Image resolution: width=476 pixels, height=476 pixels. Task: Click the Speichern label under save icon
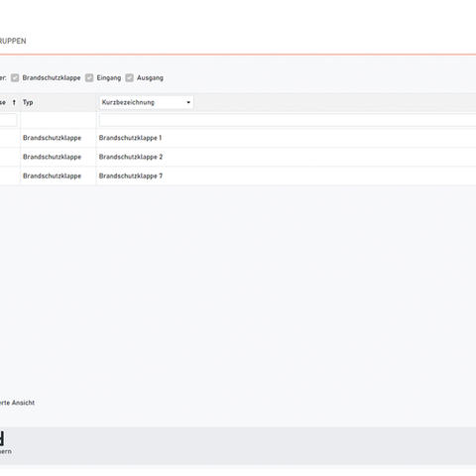(6, 451)
